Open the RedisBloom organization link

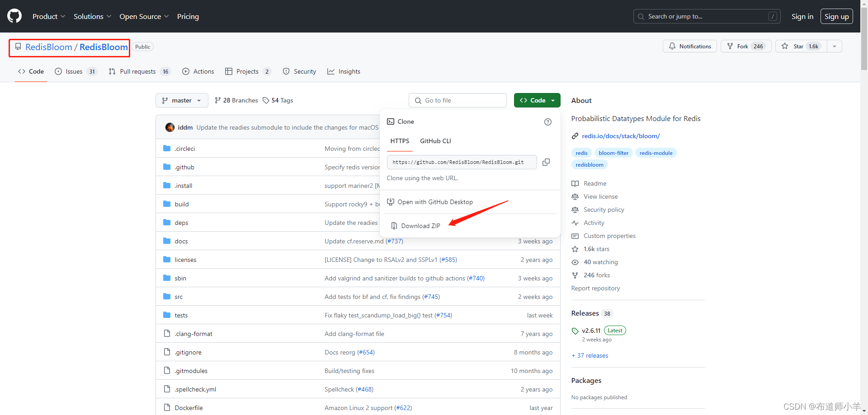coord(49,47)
